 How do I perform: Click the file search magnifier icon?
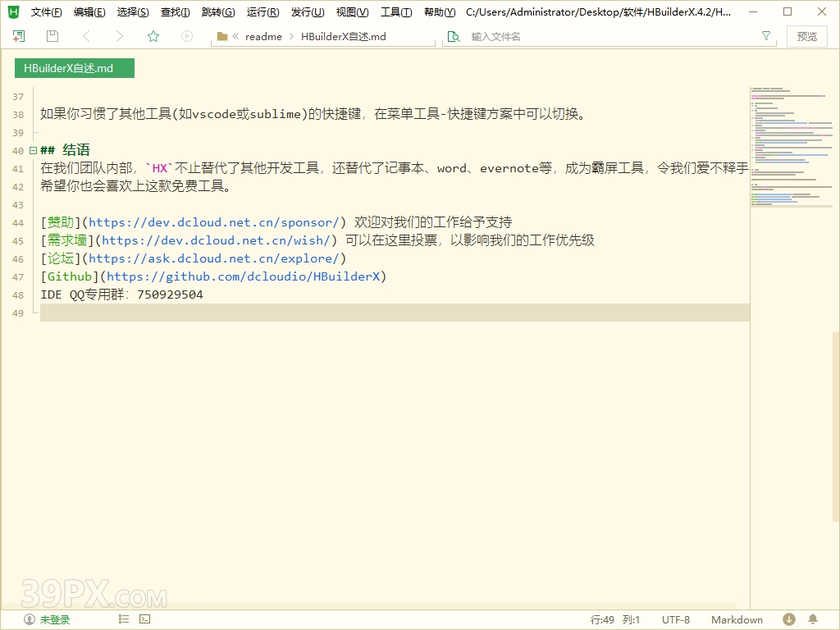pyautogui.click(x=454, y=36)
